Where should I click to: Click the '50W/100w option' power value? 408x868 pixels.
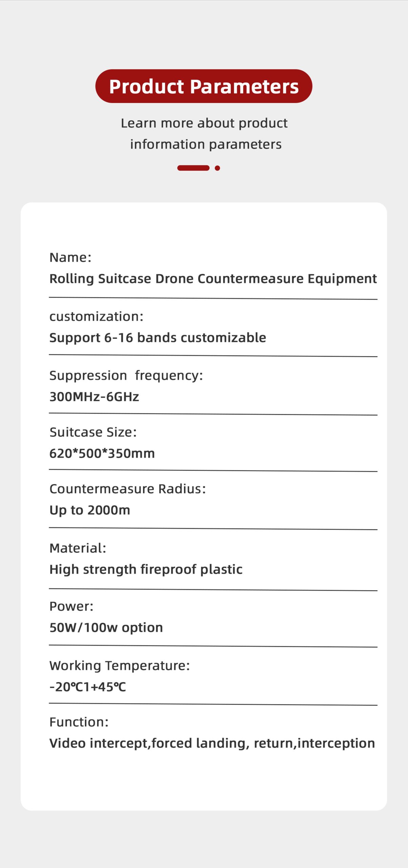[x=106, y=628]
